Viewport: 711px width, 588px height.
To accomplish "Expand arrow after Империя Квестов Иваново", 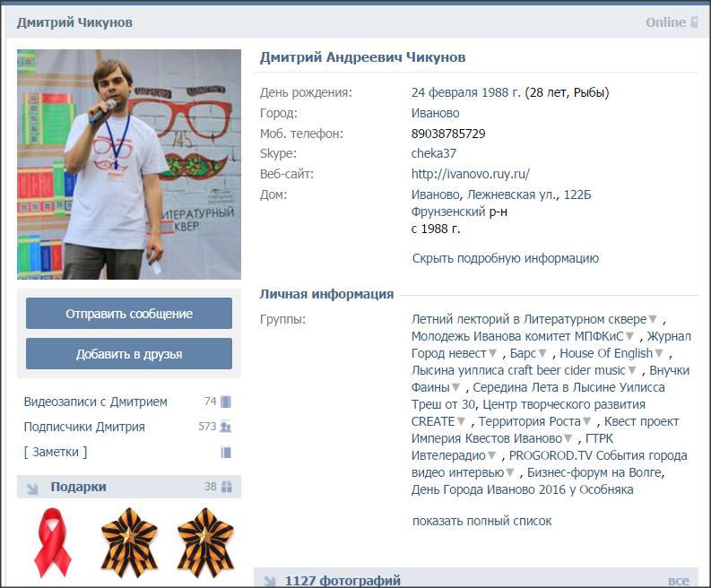I will [568, 438].
